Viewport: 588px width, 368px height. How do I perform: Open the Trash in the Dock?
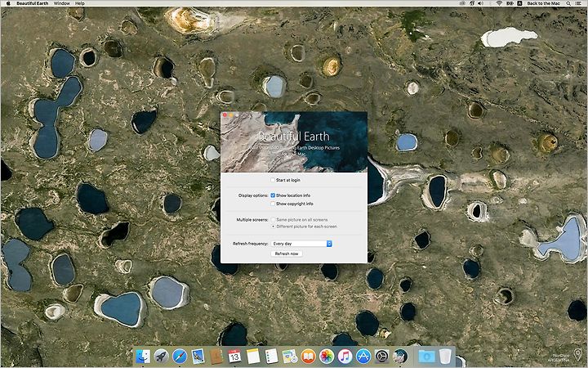coord(445,356)
